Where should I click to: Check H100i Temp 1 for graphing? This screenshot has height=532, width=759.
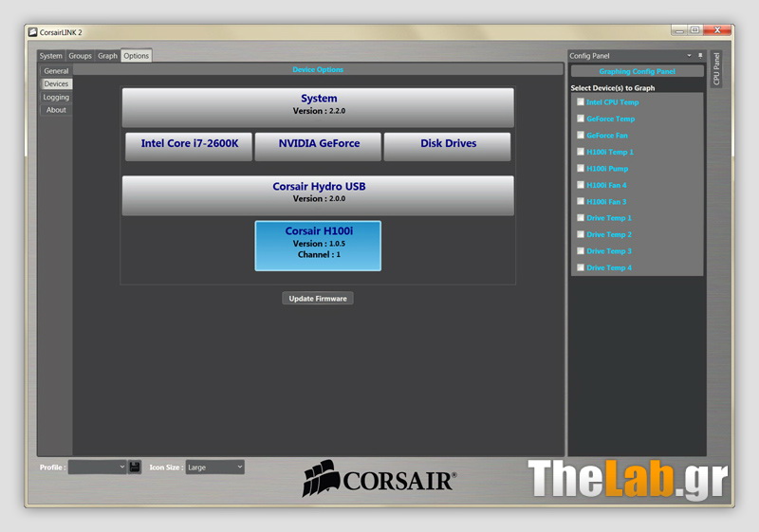coord(581,152)
